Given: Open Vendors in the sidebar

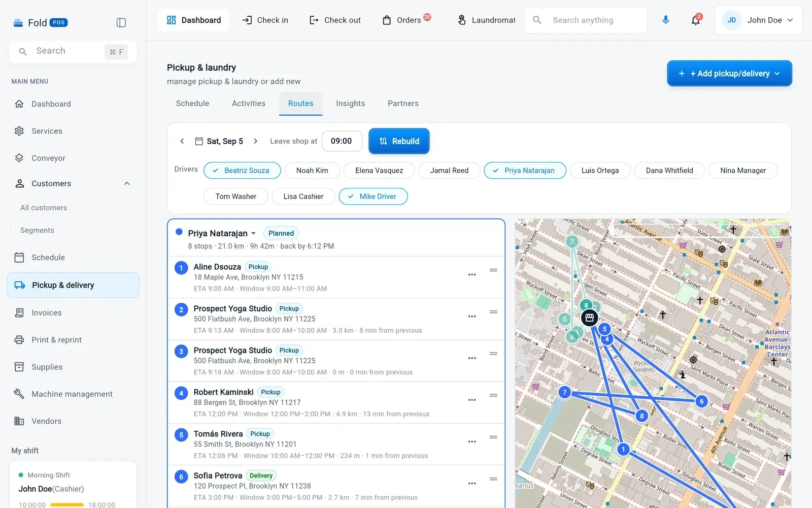Looking at the screenshot, I should (73, 421).
